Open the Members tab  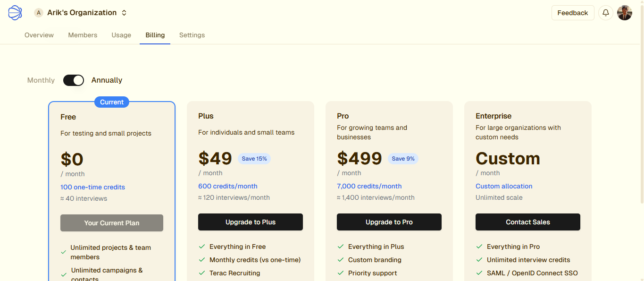click(x=83, y=35)
